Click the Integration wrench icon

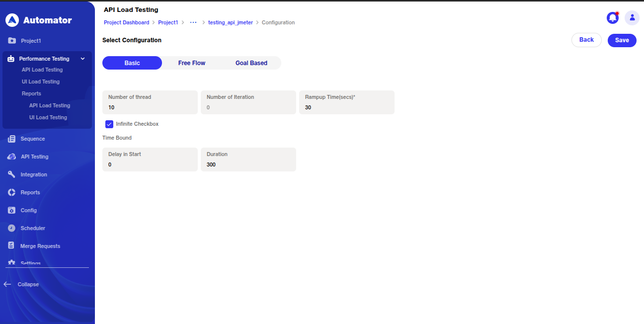[x=12, y=174]
